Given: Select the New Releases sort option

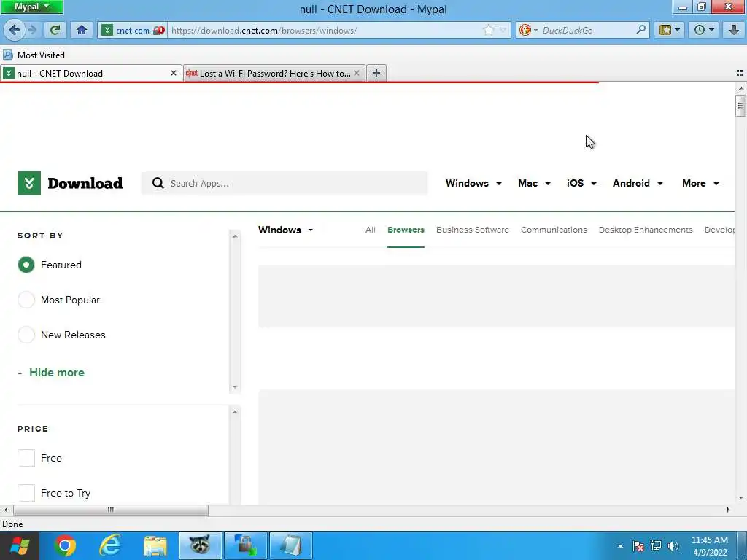Looking at the screenshot, I should coord(26,335).
